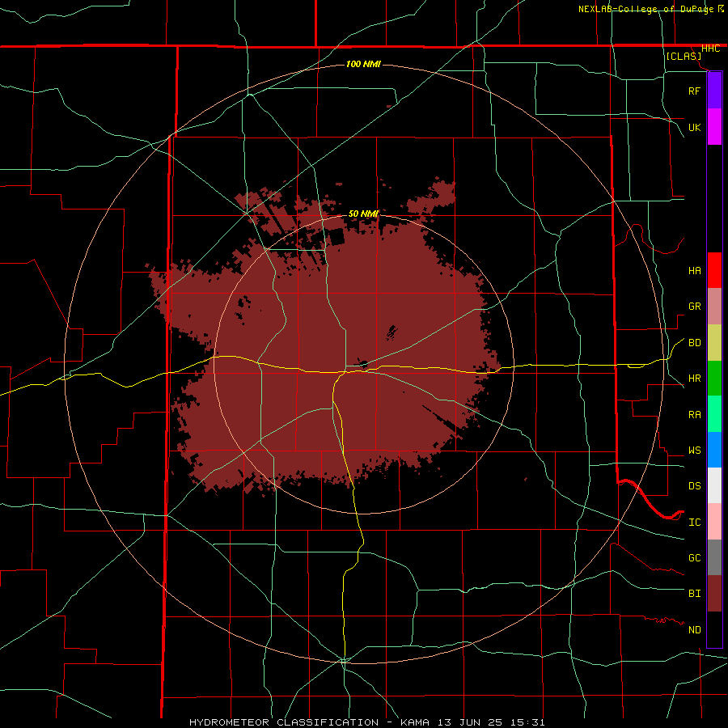This screenshot has height=728, width=728.
Task: Click the purple RF legend color swatch
Action: coord(714,91)
